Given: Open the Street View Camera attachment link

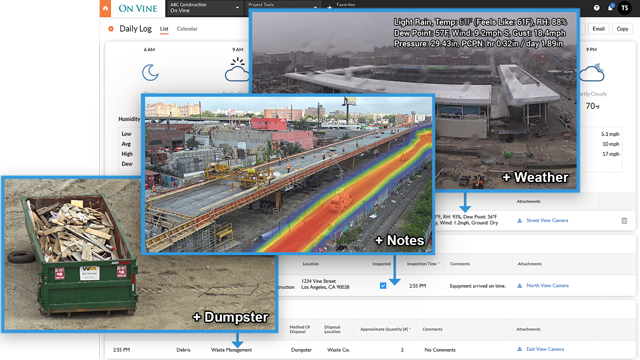Looking at the screenshot, I should 547,220.
